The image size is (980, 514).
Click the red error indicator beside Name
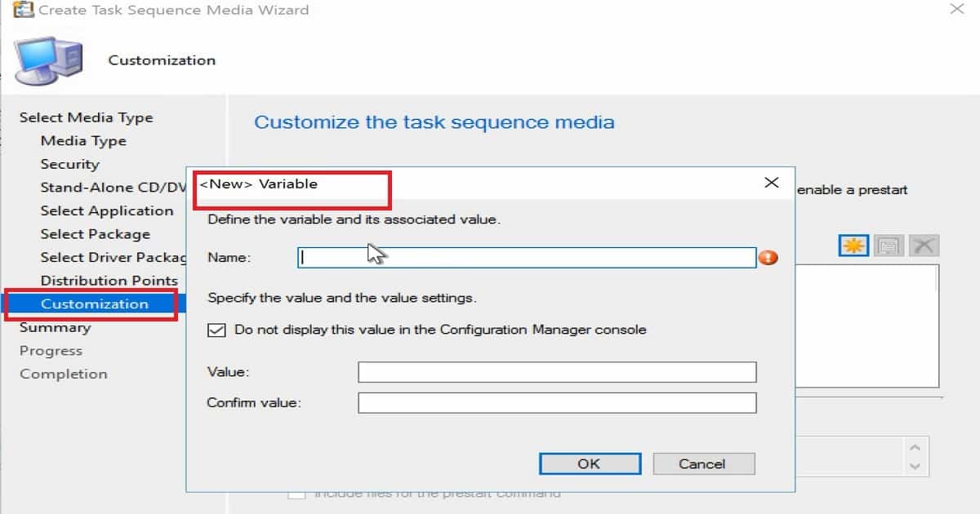click(x=768, y=258)
